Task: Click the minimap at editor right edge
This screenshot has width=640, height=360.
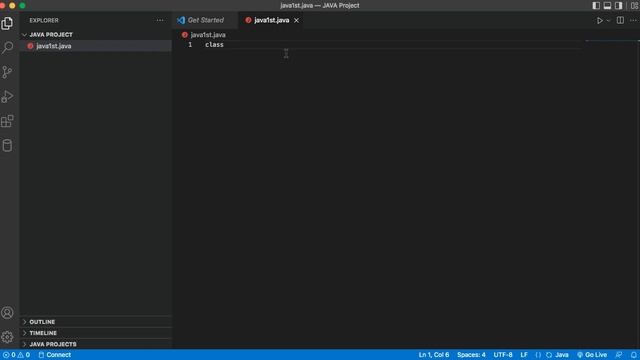Action: (611, 41)
